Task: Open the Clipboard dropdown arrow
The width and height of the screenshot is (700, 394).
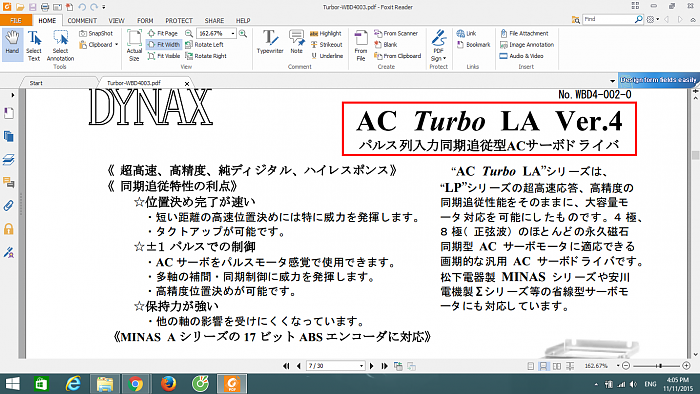Action: (117, 45)
